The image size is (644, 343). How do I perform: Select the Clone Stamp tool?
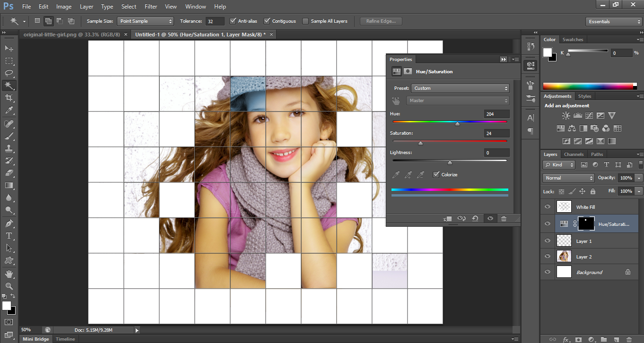coord(9,148)
